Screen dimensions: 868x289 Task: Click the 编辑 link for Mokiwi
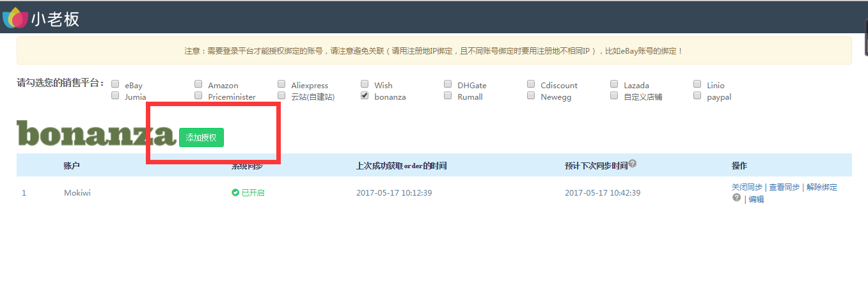pos(756,199)
